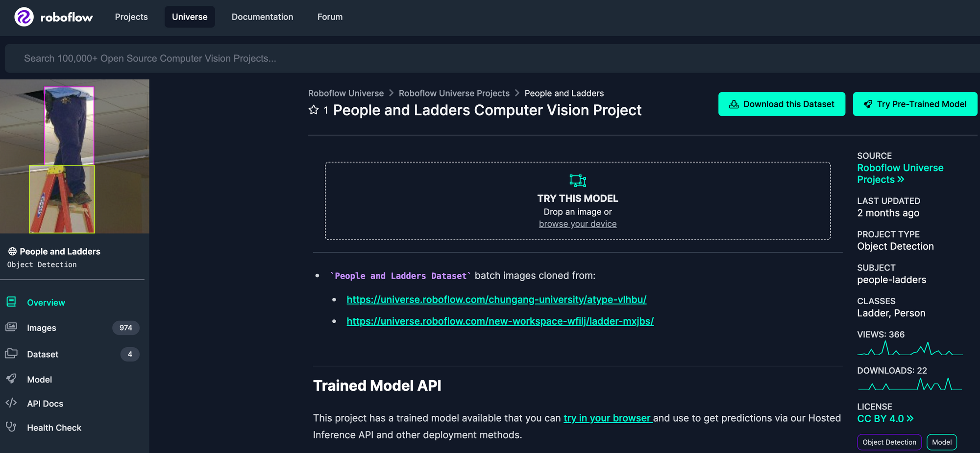Click the API Docs code icon
The height and width of the screenshot is (453, 980).
(11, 403)
